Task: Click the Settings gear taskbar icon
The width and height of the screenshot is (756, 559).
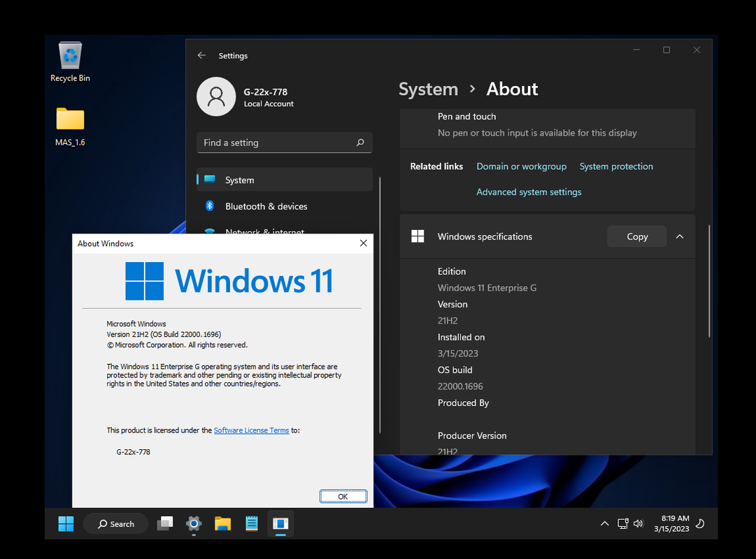Action: pos(194,524)
